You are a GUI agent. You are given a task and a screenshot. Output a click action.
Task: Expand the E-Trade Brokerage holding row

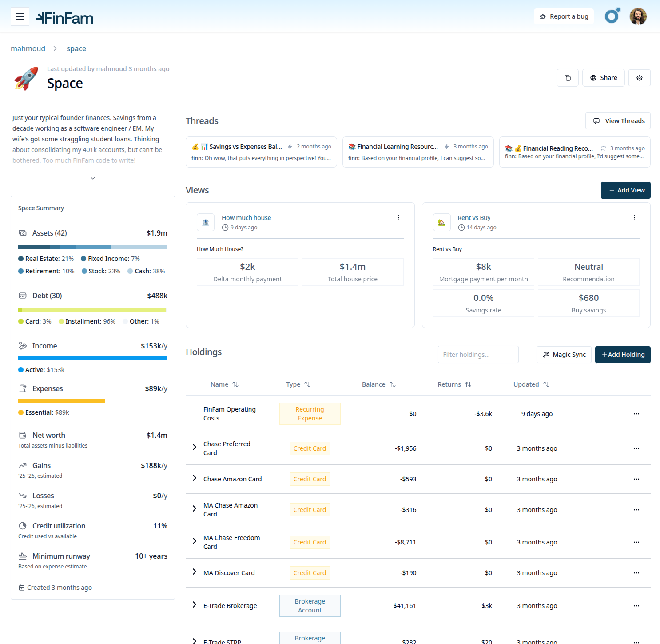[194, 604]
